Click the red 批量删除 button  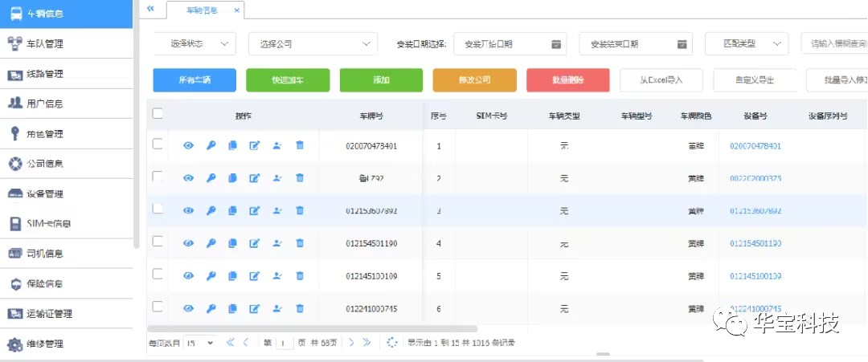tap(568, 80)
